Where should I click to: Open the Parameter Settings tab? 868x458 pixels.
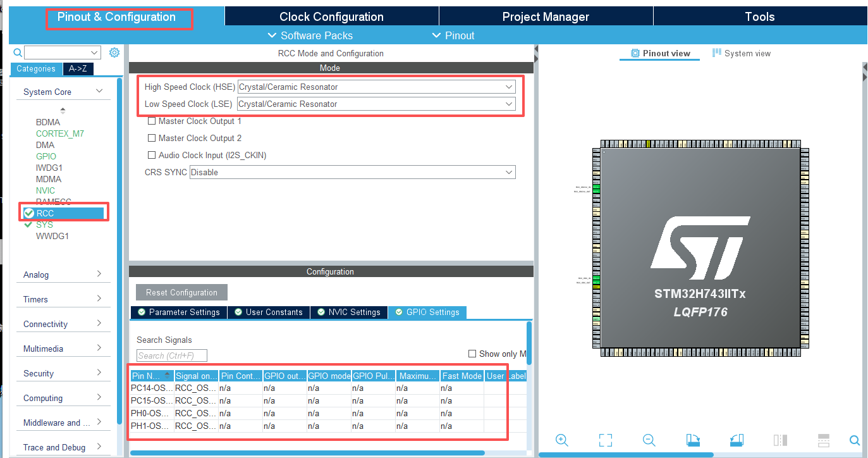click(179, 313)
